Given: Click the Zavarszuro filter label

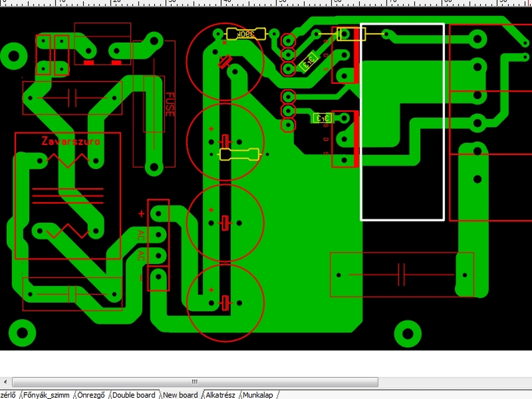Looking at the screenshot, I should (x=71, y=141).
